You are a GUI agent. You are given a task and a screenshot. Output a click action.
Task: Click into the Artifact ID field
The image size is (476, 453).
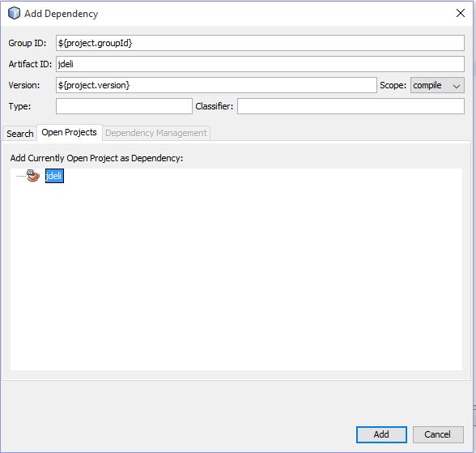point(260,64)
